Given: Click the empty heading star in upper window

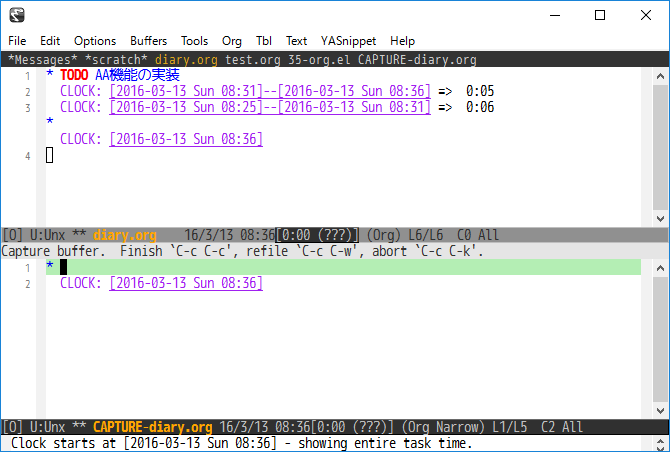Looking at the screenshot, I should pyautogui.click(x=50, y=121).
